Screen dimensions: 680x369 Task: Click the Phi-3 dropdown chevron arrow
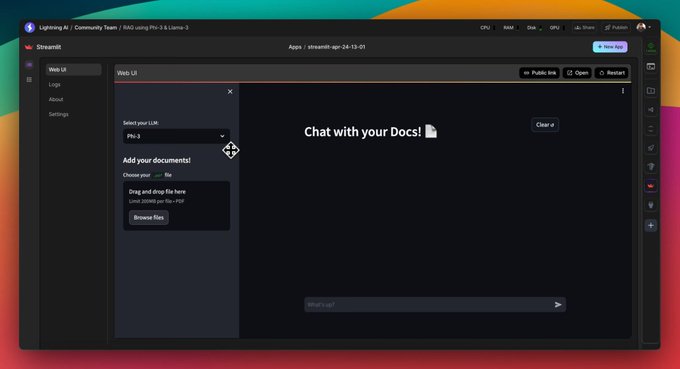tap(222, 136)
